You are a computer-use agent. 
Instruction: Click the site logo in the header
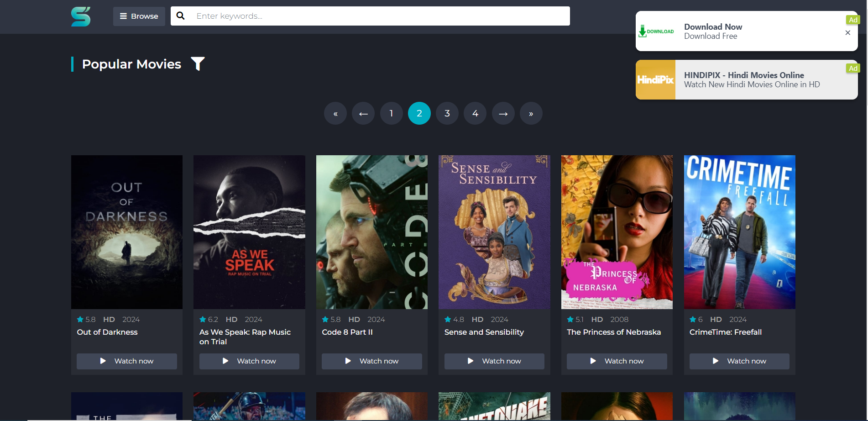coord(81,16)
